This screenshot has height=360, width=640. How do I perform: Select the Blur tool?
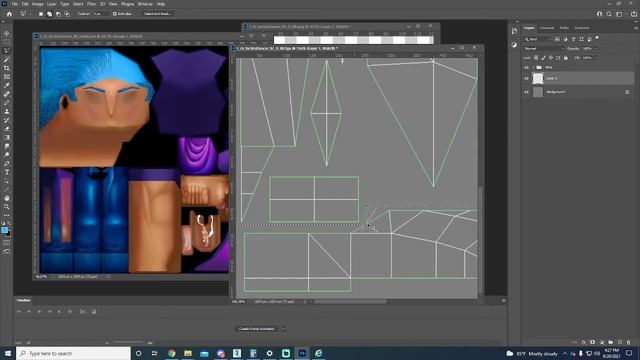[7, 146]
